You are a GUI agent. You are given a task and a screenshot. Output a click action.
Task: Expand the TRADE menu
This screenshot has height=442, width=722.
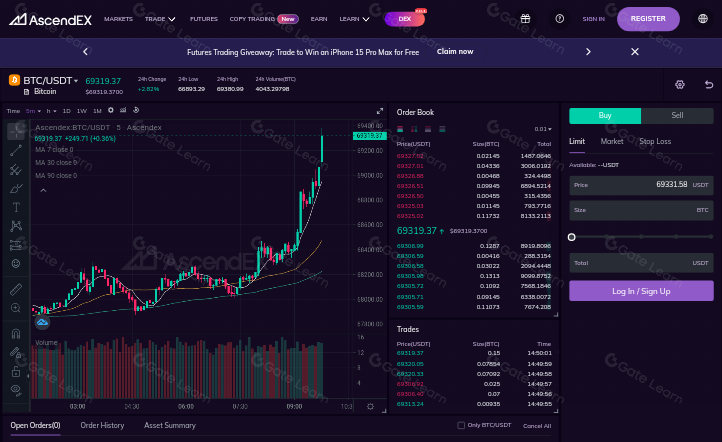click(160, 19)
